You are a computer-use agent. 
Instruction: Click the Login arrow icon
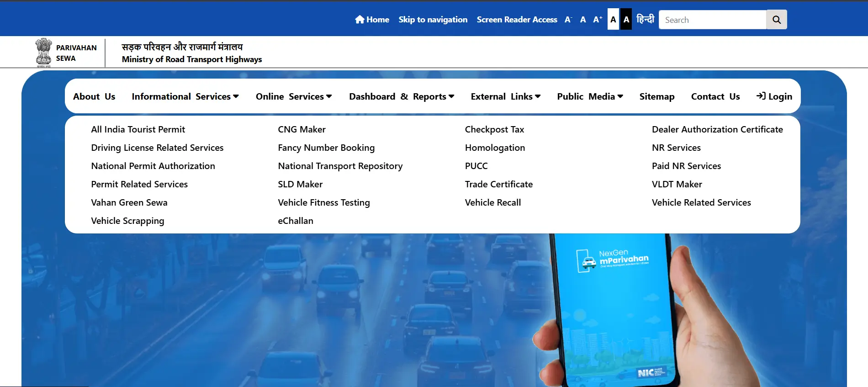(761, 96)
